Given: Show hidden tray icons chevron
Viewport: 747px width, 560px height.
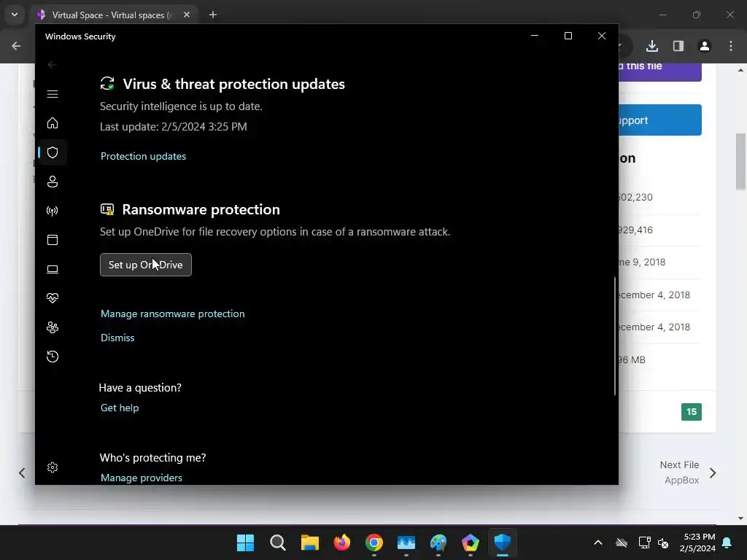Looking at the screenshot, I should [x=598, y=542].
